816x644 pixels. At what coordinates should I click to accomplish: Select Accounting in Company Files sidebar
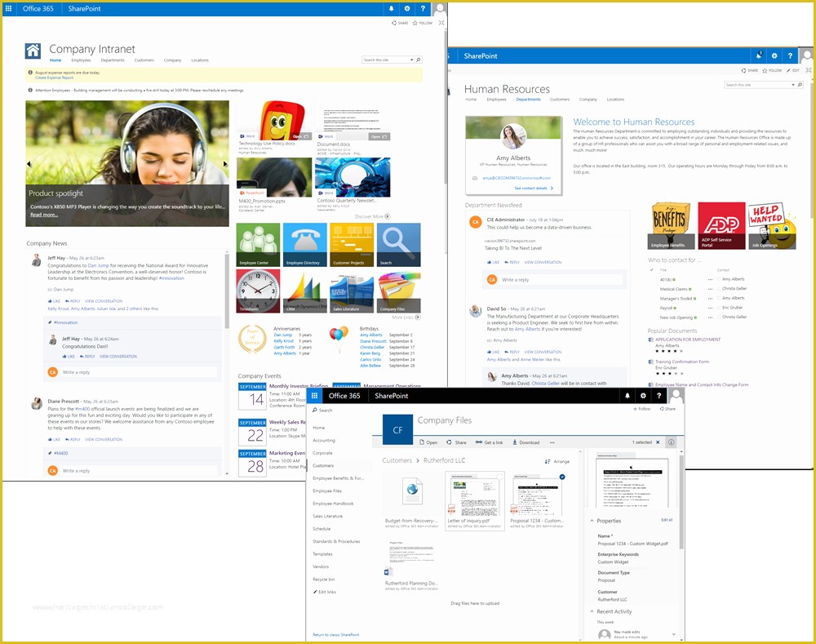click(x=324, y=441)
